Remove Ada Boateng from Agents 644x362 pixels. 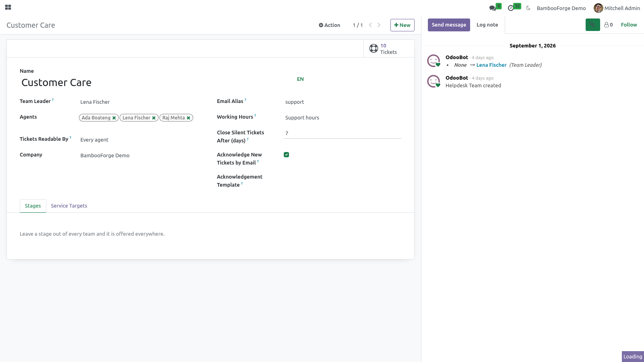click(114, 118)
